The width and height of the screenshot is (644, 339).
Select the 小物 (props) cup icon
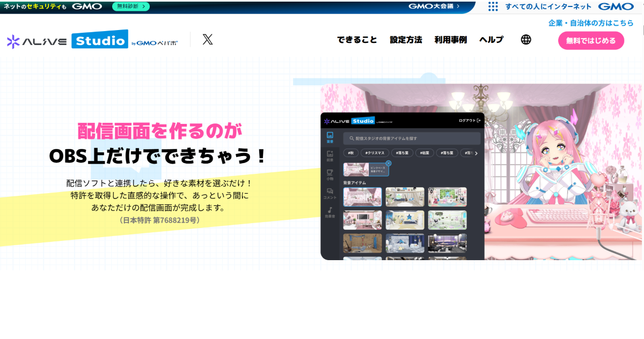[x=330, y=175]
